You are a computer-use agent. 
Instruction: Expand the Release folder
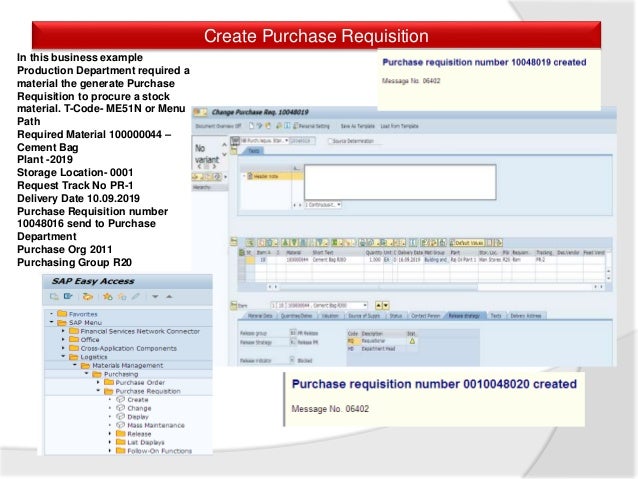[x=110, y=434]
